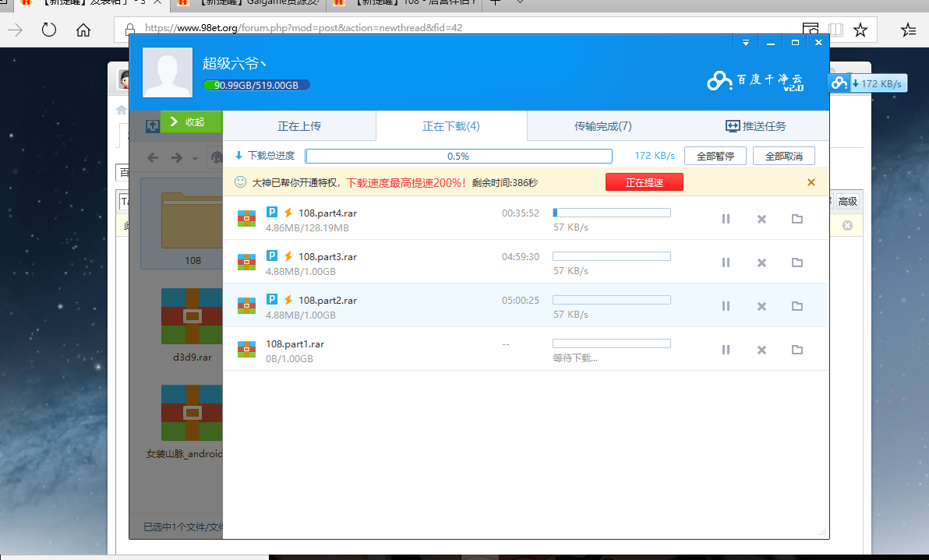Click the lightning speed icon on 108.part3.rar
The height and width of the screenshot is (560, 929).
click(x=288, y=255)
